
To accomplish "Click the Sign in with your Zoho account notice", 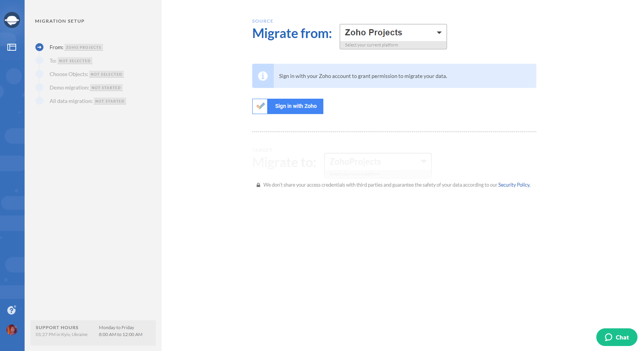I will pyautogui.click(x=394, y=76).
